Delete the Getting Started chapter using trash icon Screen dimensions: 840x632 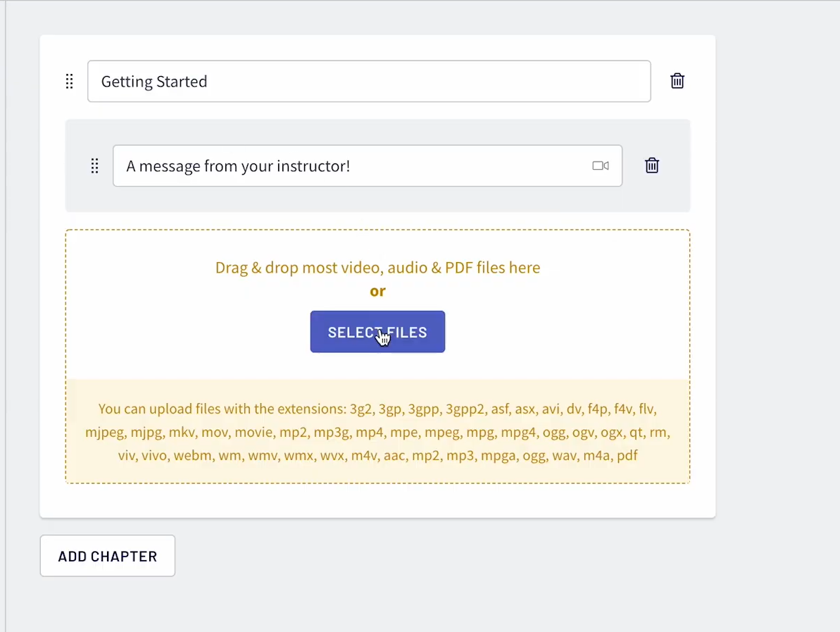[677, 80]
